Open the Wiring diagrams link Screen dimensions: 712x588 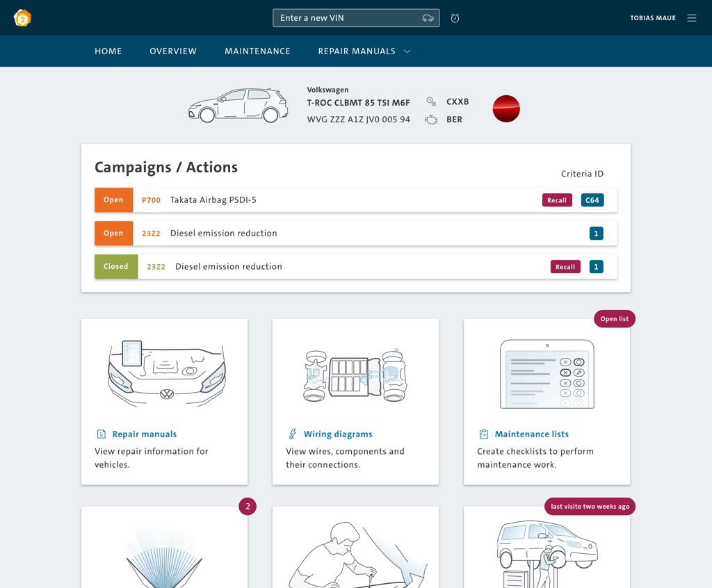[338, 434]
